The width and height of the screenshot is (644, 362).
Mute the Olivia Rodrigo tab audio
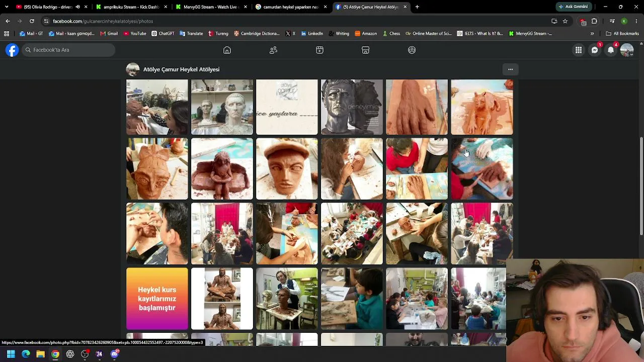pyautogui.click(x=77, y=7)
